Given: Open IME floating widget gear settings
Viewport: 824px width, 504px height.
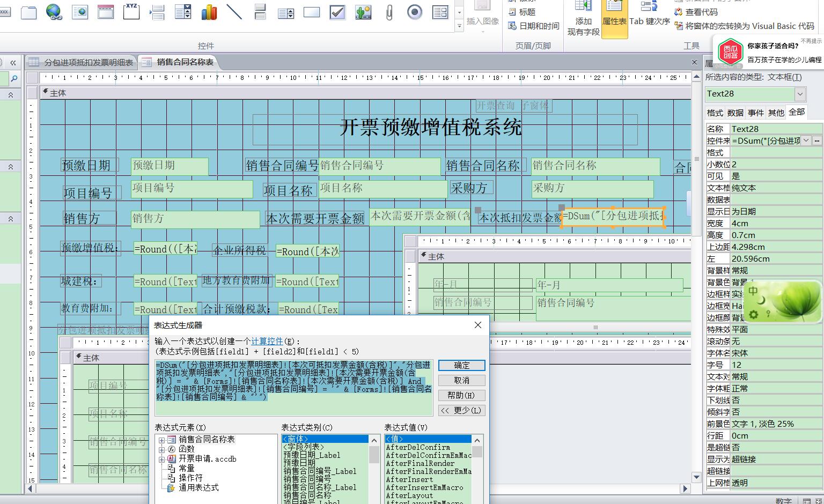Looking at the screenshot, I should (x=753, y=315).
